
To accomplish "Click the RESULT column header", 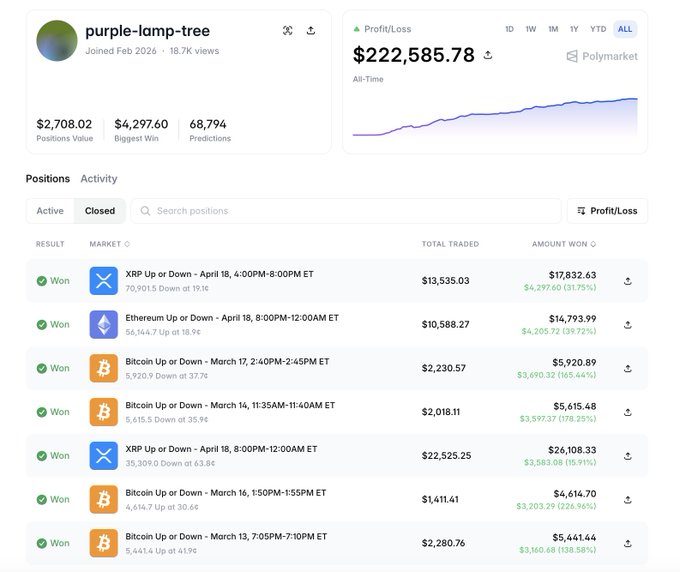I will [50, 244].
